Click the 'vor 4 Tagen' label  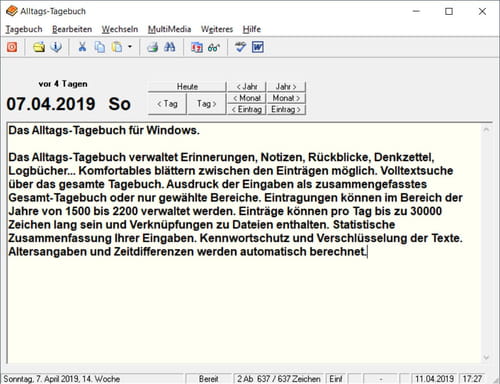pyautogui.click(x=63, y=84)
